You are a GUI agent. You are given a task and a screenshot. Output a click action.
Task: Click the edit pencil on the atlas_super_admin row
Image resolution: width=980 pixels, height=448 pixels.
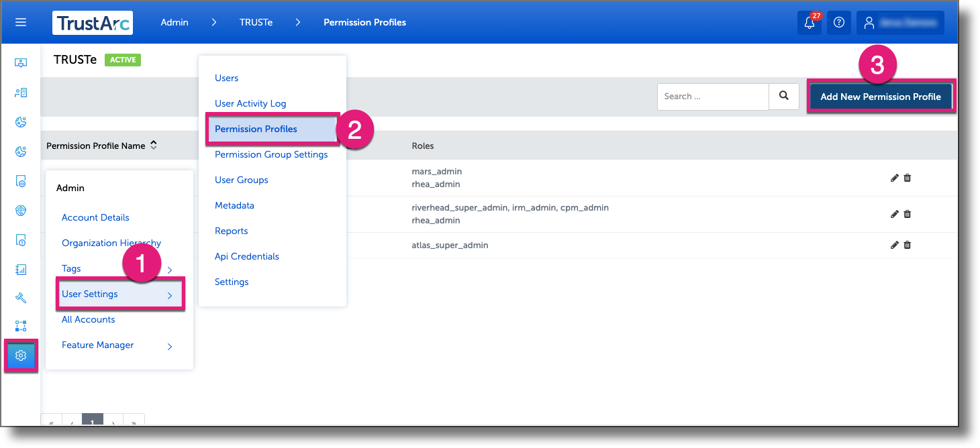pos(894,245)
